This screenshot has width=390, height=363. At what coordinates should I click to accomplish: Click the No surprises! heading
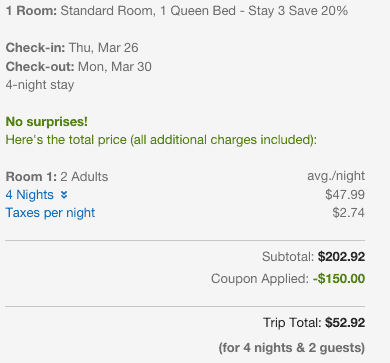[x=47, y=121]
